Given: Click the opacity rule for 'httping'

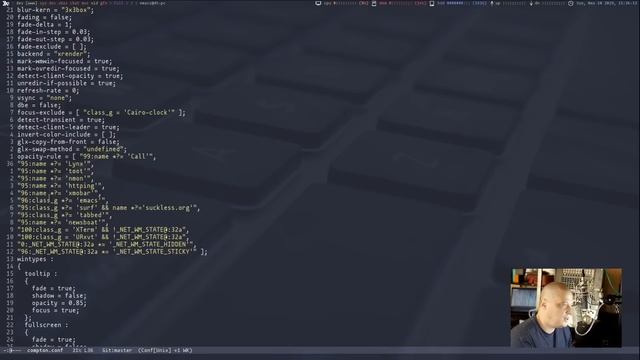Looking at the screenshot, I should pyautogui.click(x=60, y=186).
